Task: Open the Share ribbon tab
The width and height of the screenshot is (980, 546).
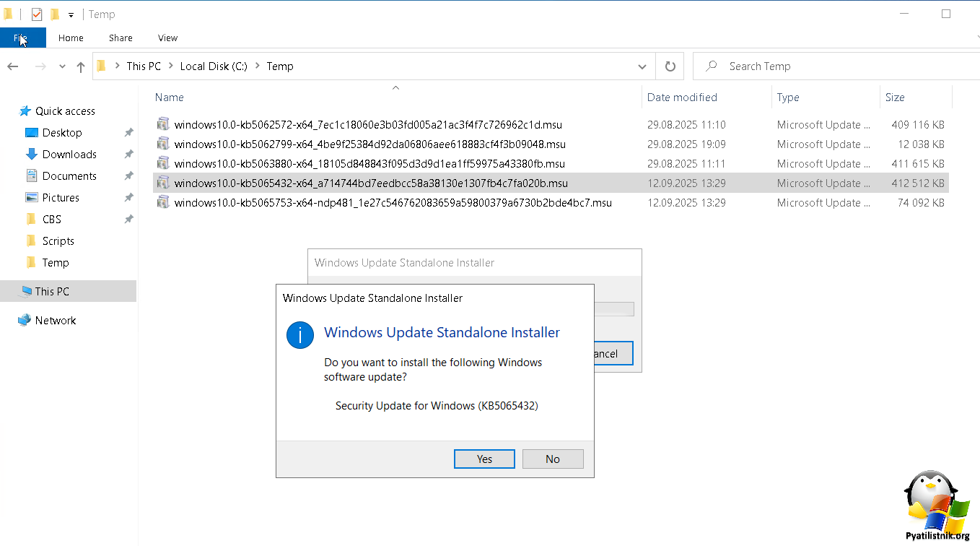Action: (121, 38)
